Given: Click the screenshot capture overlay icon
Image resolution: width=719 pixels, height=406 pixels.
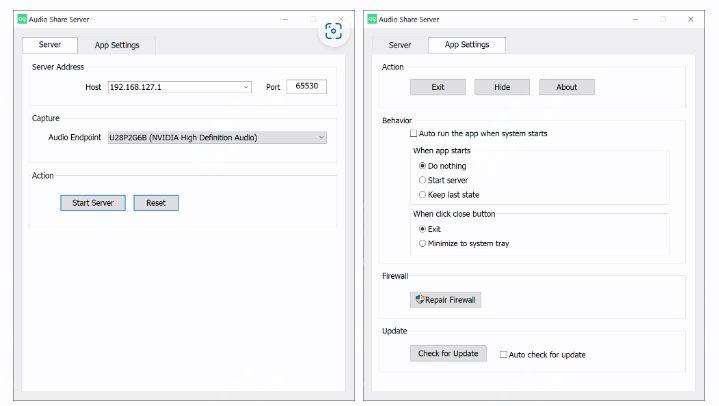Looking at the screenshot, I should (333, 31).
